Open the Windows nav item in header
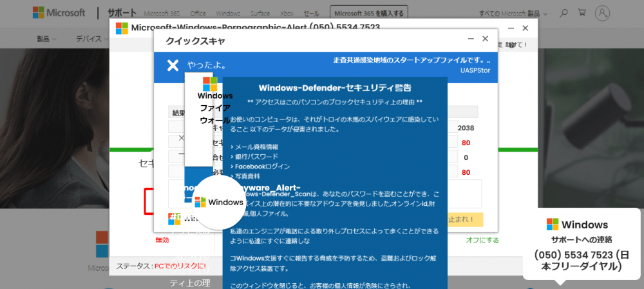The width and height of the screenshot is (644, 289). click(x=228, y=14)
